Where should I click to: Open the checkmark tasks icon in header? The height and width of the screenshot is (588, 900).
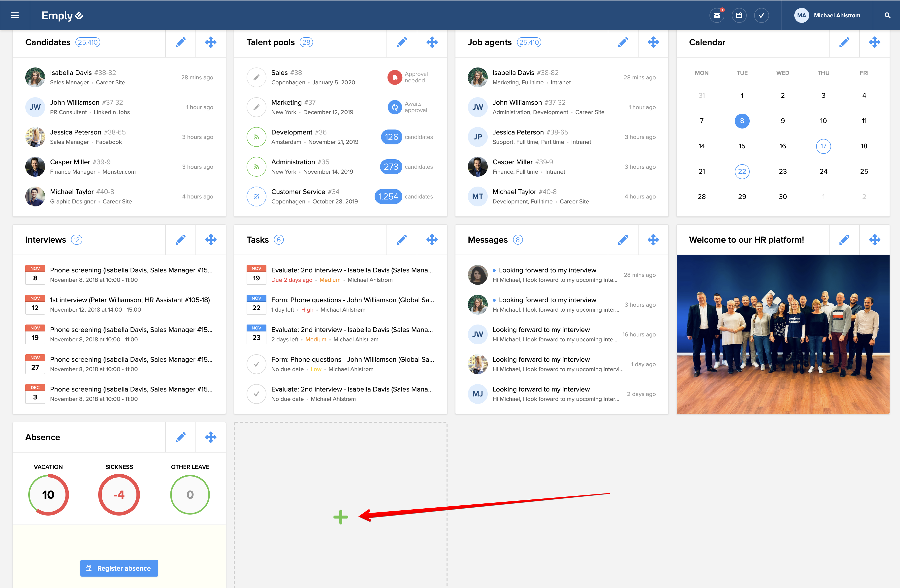[761, 15]
